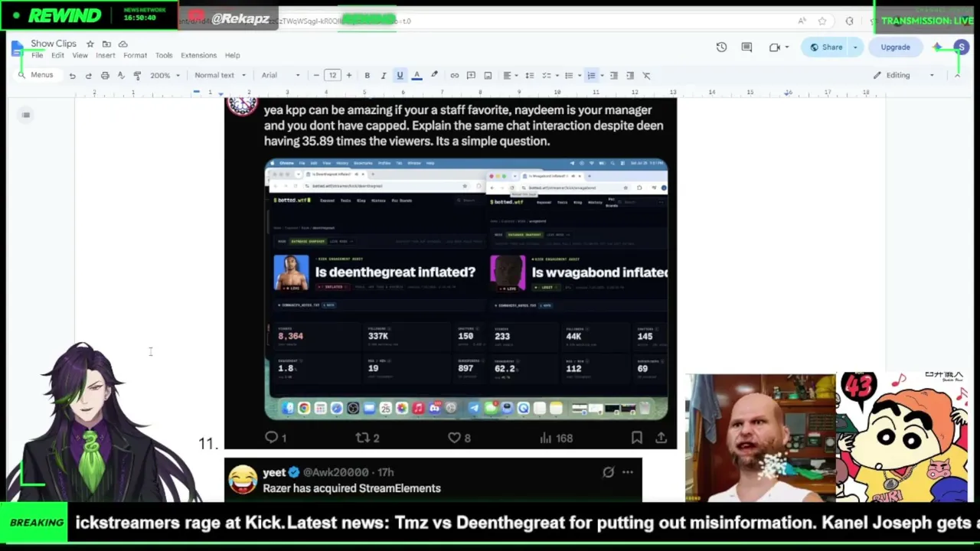Viewport: 980px width, 551px height.
Task: Expand the Share options arrow
Action: click(855, 47)
